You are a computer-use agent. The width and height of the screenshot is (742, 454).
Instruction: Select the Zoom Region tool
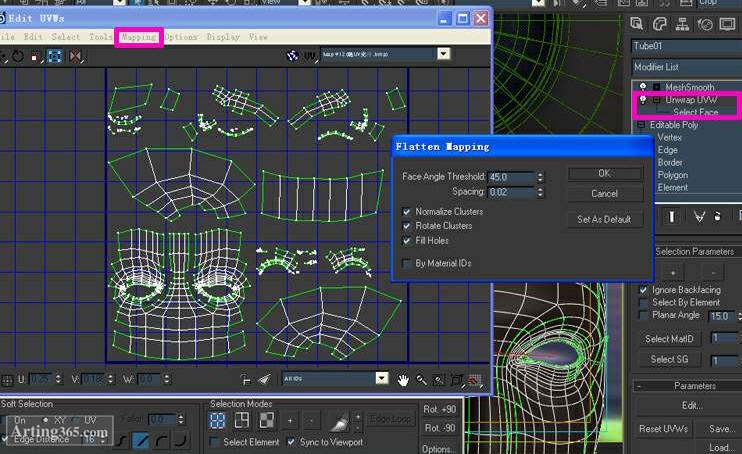click(439, 380)
